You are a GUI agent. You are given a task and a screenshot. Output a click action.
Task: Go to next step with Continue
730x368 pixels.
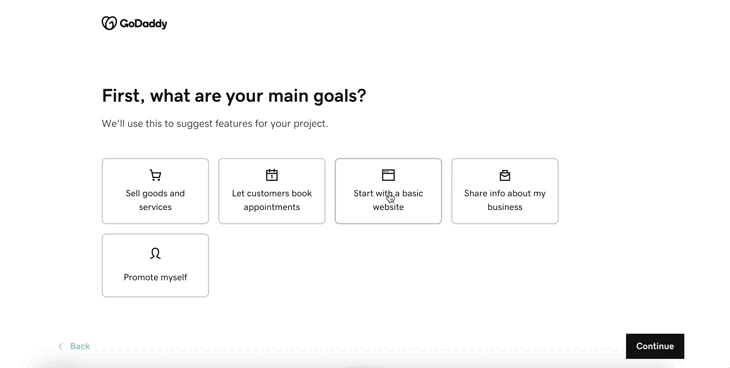(655, 346)
